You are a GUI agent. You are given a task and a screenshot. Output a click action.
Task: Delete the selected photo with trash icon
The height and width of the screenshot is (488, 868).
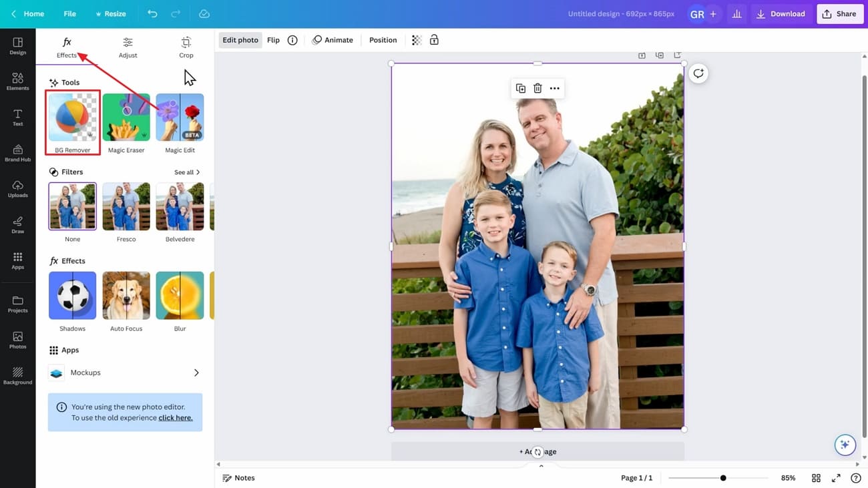click(x=537, y=88)
